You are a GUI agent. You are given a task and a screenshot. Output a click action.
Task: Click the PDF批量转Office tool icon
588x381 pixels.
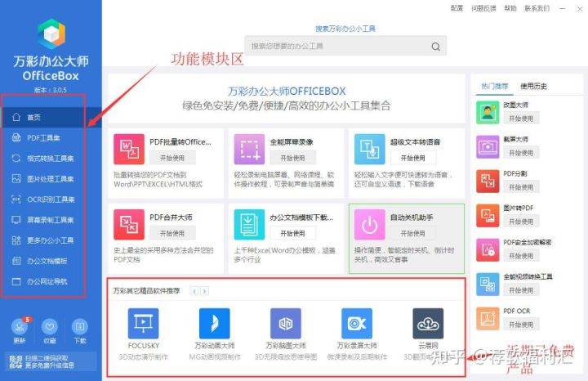click(129, 149)
